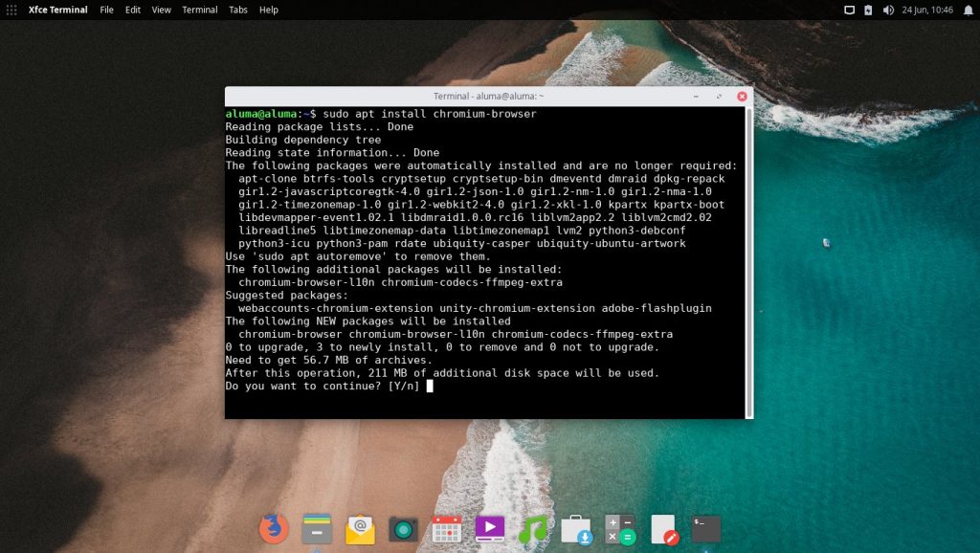
Task: Click the 'Suggested packages:' line
Action: click(287, 295)
